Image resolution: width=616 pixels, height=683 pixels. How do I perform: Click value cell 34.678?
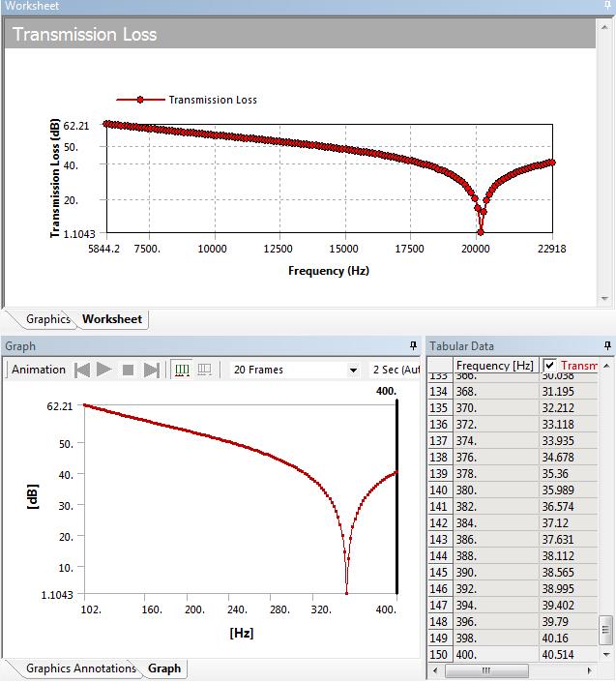(569, 458)
